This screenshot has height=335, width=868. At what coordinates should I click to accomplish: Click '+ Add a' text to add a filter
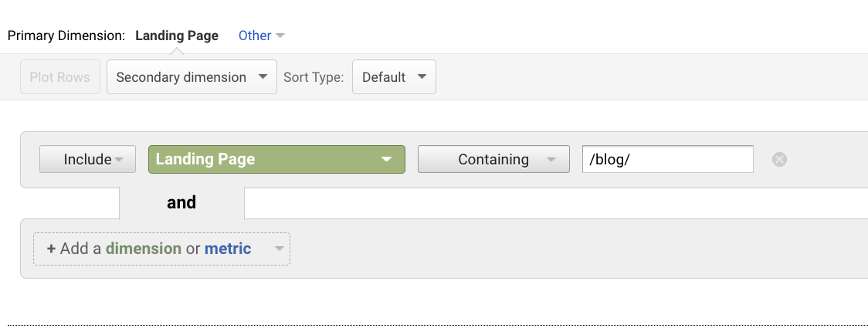coord(74,249)
